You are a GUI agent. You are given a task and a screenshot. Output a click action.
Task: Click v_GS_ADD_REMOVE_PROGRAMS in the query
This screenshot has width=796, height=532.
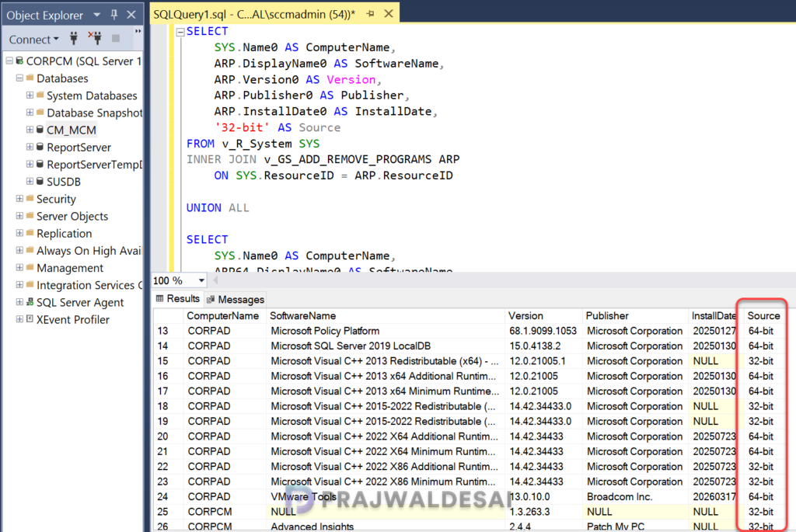[x=347, y=160]
